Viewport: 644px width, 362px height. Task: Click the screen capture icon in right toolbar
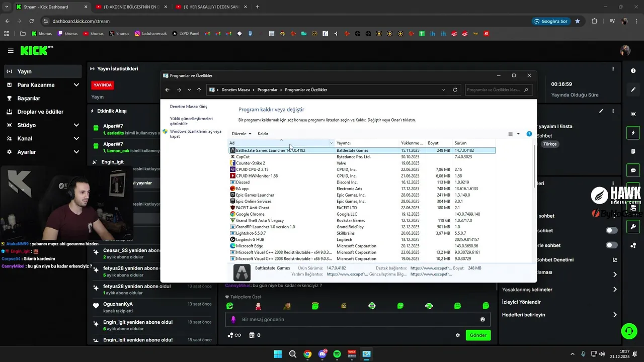[633, 114]
